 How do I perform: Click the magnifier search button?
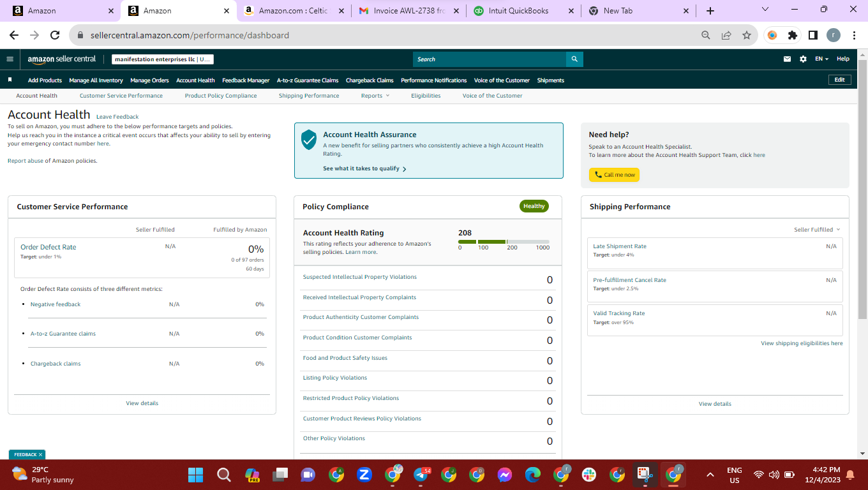tap(574, 59)
